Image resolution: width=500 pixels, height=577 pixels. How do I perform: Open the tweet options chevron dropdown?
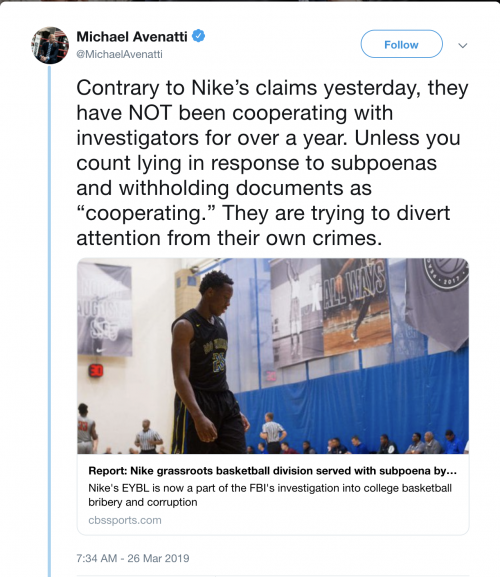tap(463, 45)
